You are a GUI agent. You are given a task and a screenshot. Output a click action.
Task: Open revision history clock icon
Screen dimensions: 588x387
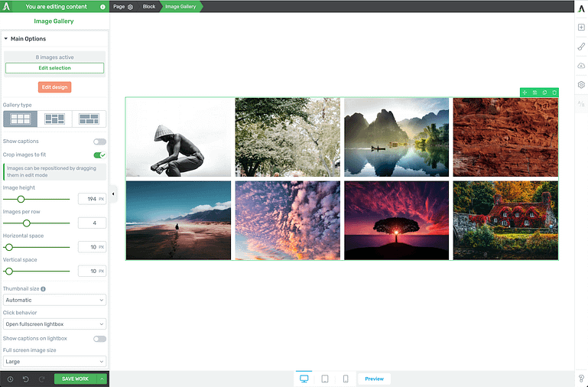point(10,379)
